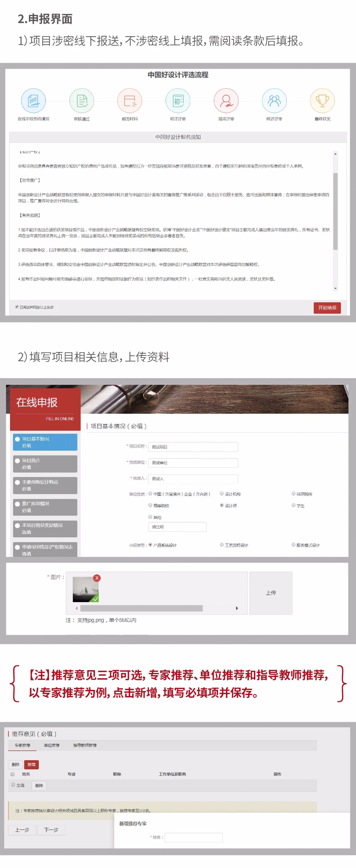Click the 审核通过 step icon

82,100
